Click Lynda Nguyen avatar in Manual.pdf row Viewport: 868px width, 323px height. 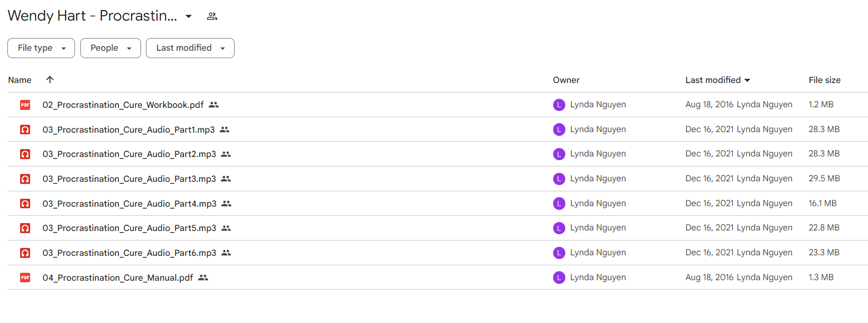tap(559, 278)
